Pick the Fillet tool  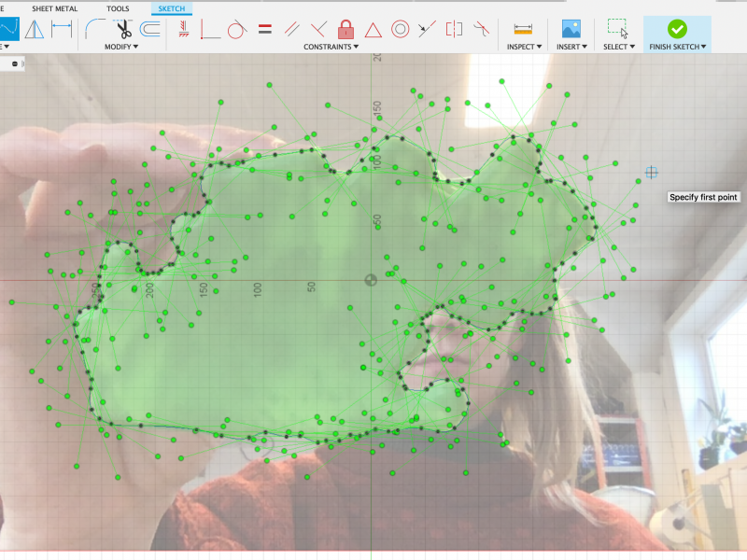(93, 28)
